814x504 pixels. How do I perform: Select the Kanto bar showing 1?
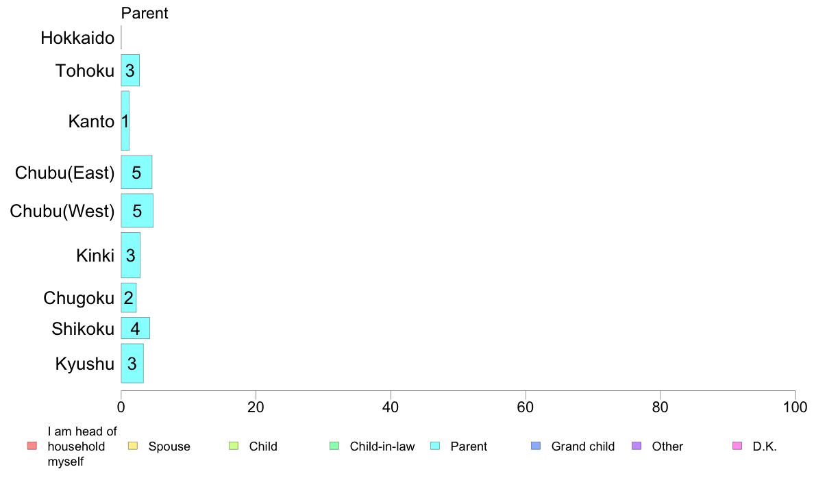point(125,121)
